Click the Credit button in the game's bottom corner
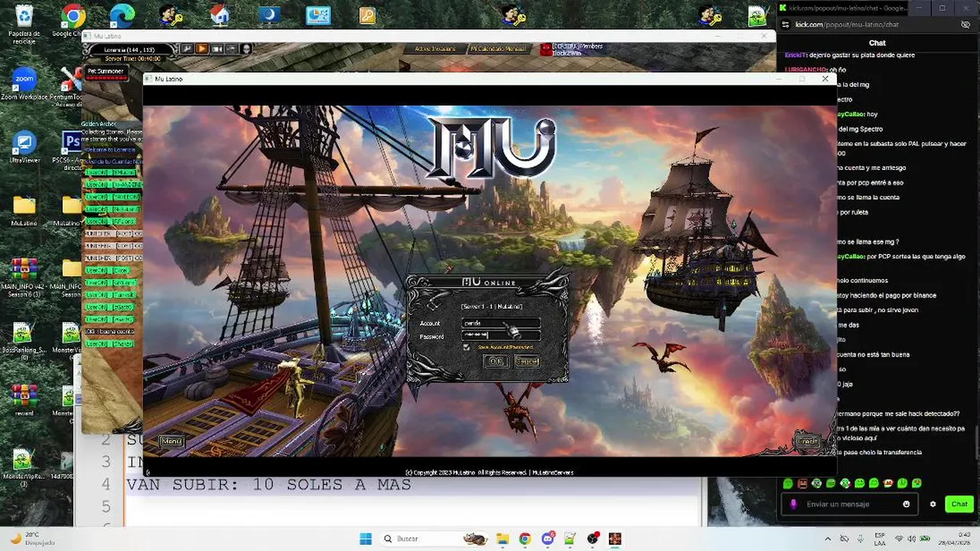Image resolution: width=980 pixels, height=551 pixels. 808,441
